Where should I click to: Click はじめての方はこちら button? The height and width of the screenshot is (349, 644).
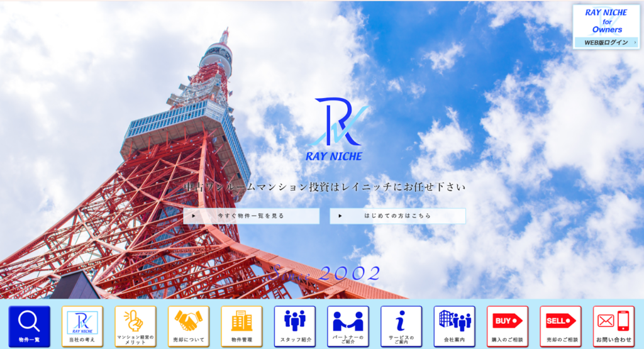(x=397, y=216)
